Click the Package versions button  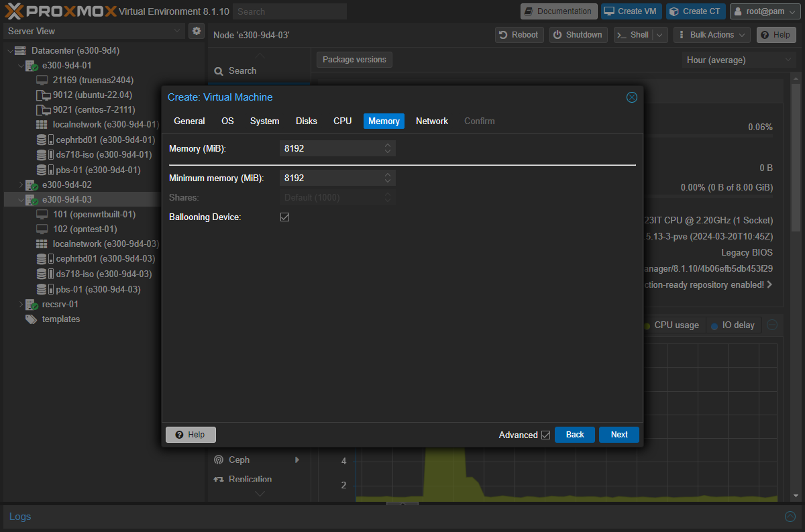(354, 60)
